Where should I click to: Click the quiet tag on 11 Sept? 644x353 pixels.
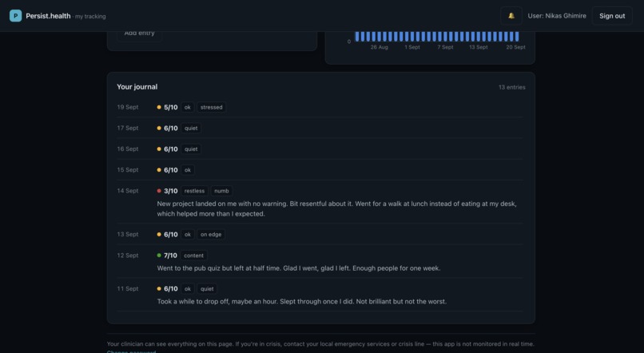[207, 288]
